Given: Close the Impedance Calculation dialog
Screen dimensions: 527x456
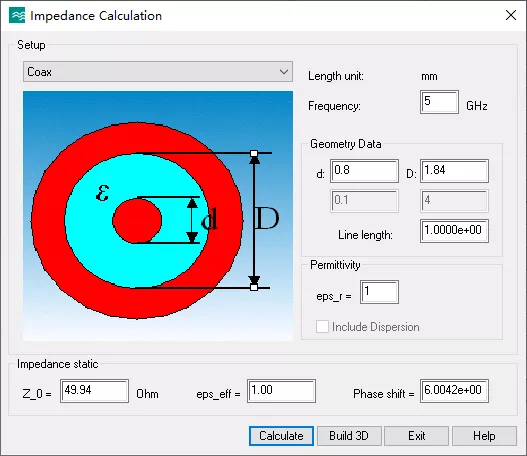Looking at the screenshot, I should (x=511, y=15).
